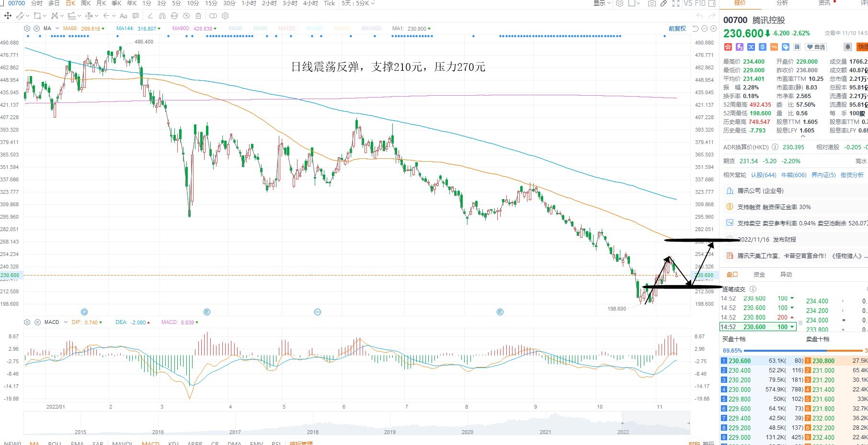Expand the measure tool dropdown
The image size is (868, 445).
pos(96,16)
